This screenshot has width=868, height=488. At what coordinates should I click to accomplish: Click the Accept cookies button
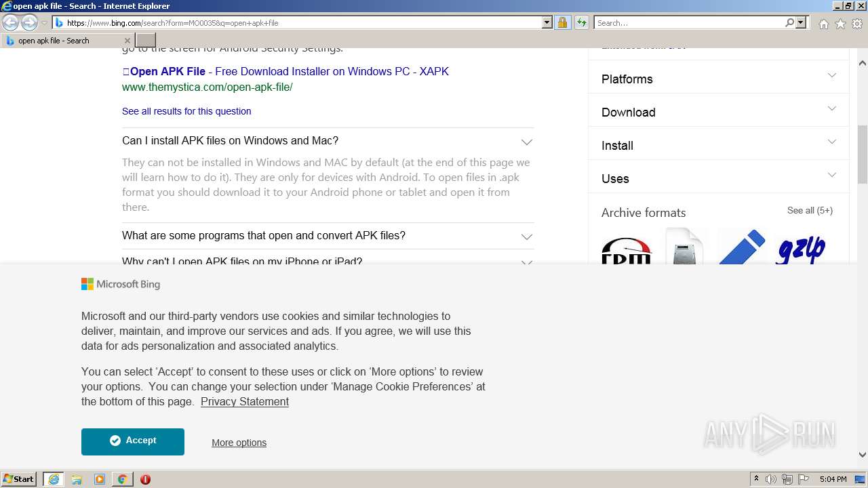click(133, 442)
